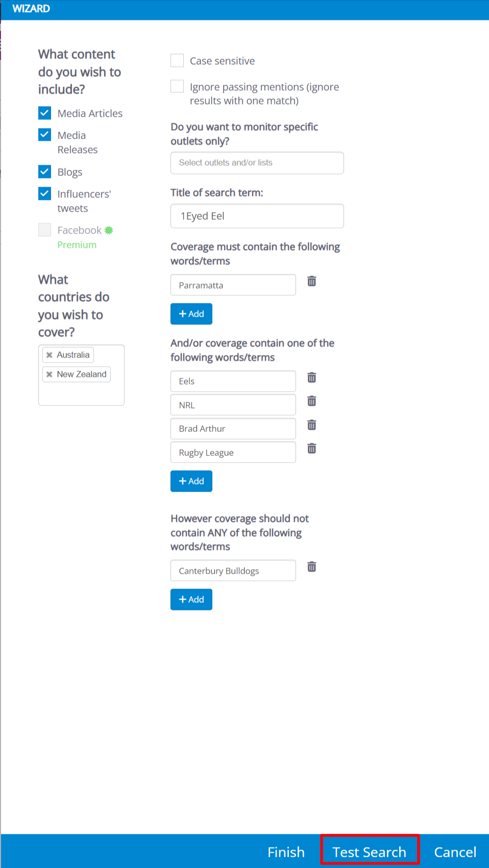Remove the Eels term using trash icon
Viewport: 489px width, 868px height.
click(x=311, y=377)
